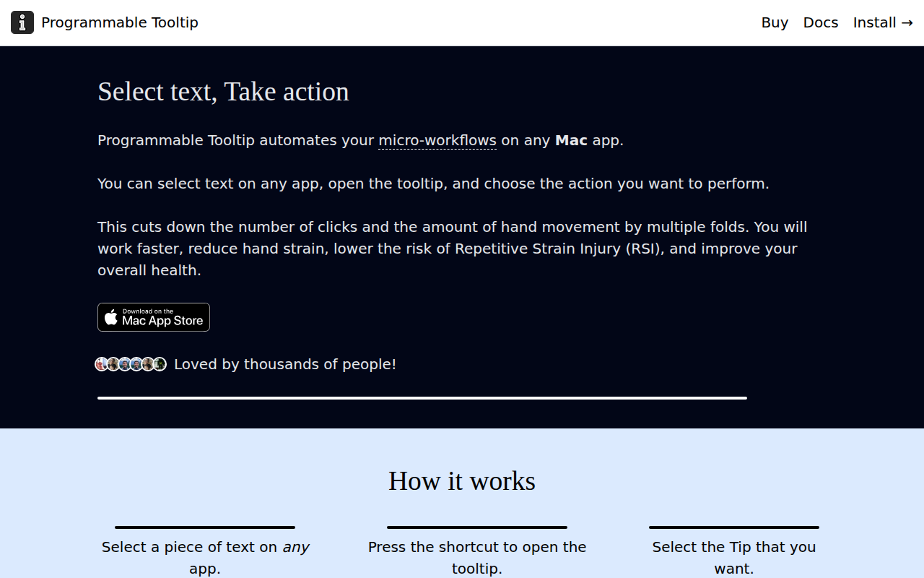Click 'Select a piece of text' step
This screenshot has height=578, width=924.
[x=205, y=558]
